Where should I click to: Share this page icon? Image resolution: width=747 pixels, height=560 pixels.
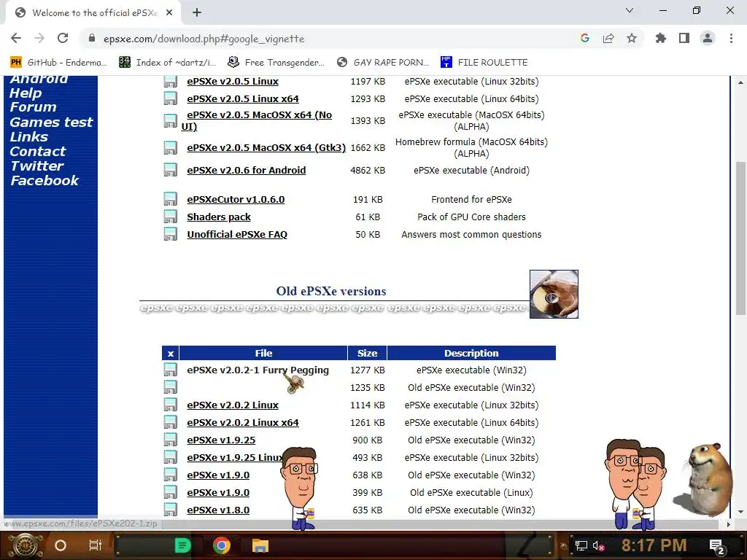pos(608,38)
